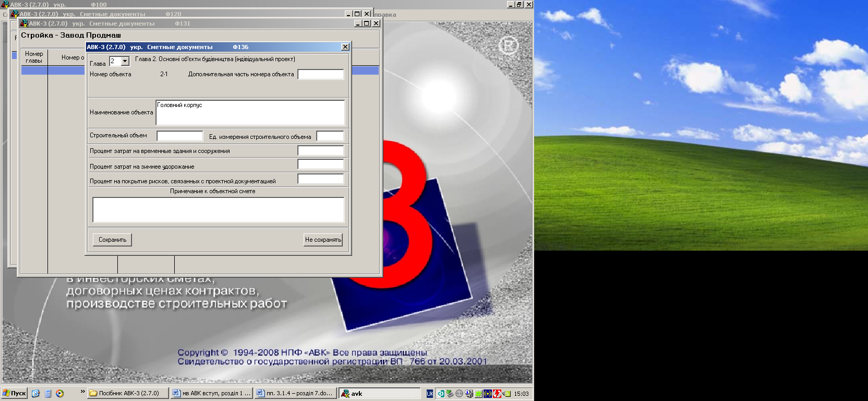Open the Глава combo box arrow
The height and width of the screenshot is (401, 868).
[125, 61]
